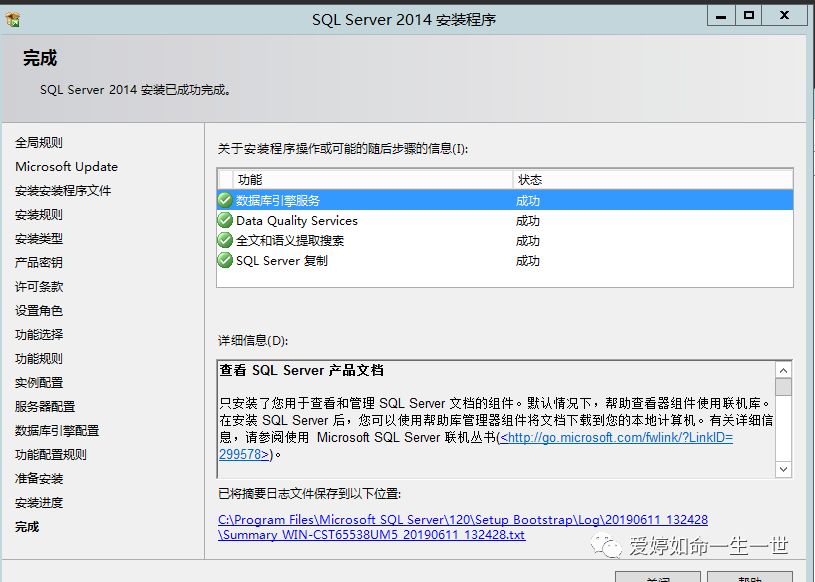Open the go.microsoft.com fwlink hyperlink
815x582 pixels.
tap(616, 438)
